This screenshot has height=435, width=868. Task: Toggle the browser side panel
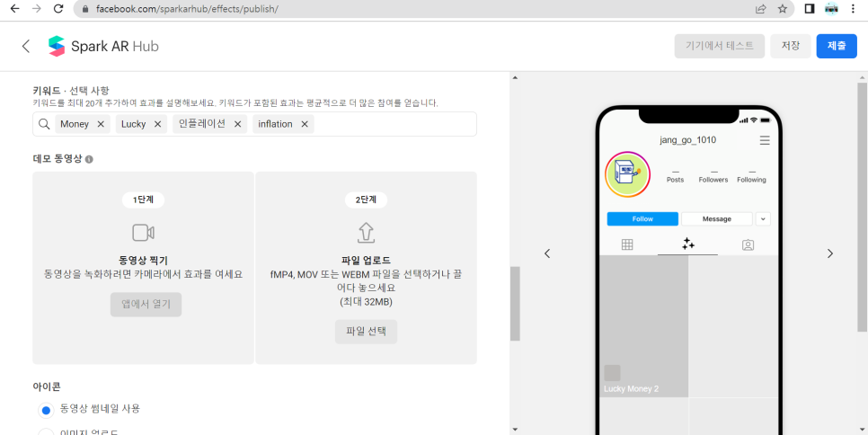coord(810,9)
